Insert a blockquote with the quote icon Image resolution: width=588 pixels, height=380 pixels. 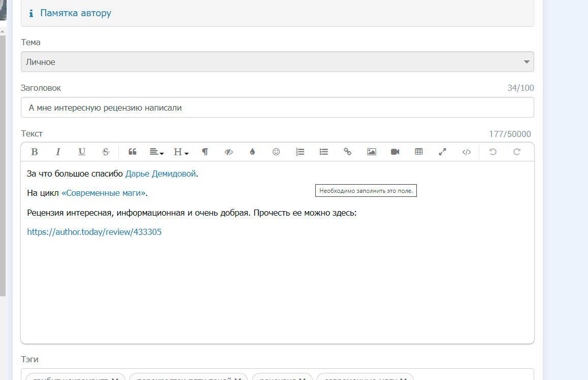tap(133, 152)
